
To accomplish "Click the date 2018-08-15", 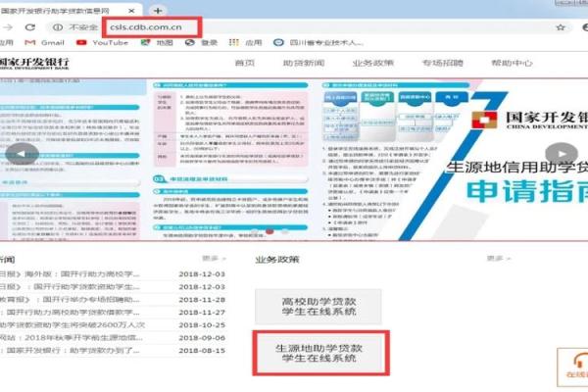I will click(202, 351).
